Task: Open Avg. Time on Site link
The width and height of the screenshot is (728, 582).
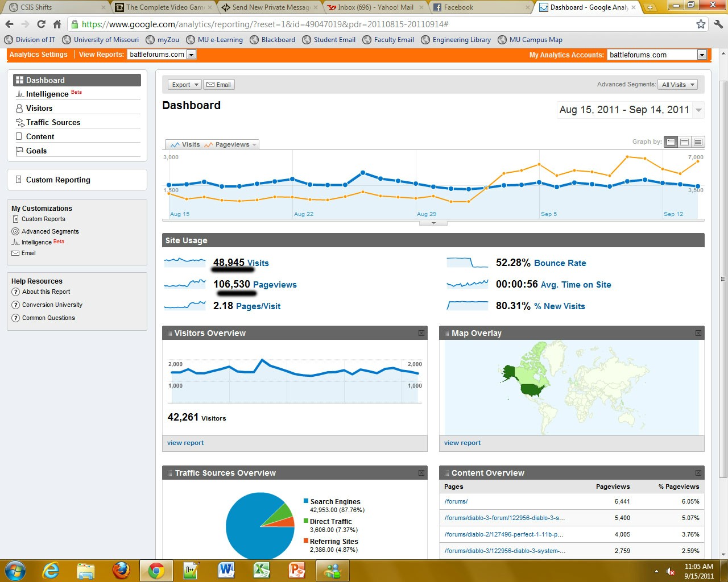Action: 576,285
